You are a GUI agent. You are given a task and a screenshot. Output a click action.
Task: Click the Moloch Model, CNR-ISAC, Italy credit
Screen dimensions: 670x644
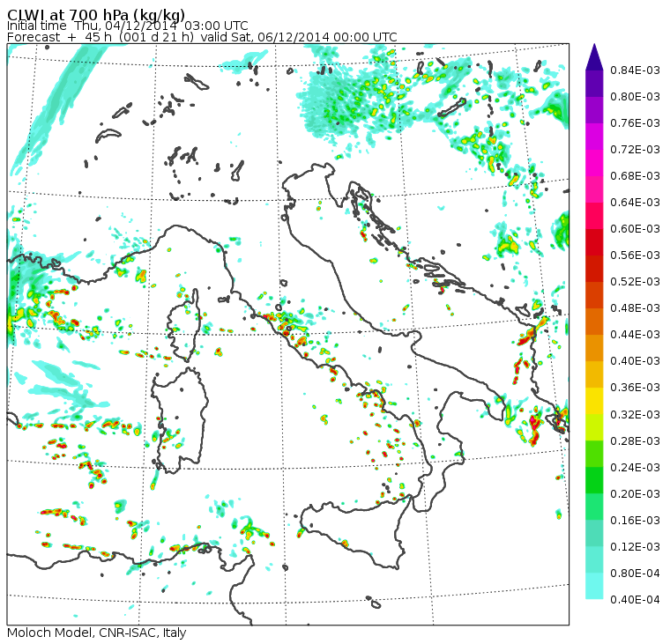(97, 633)
